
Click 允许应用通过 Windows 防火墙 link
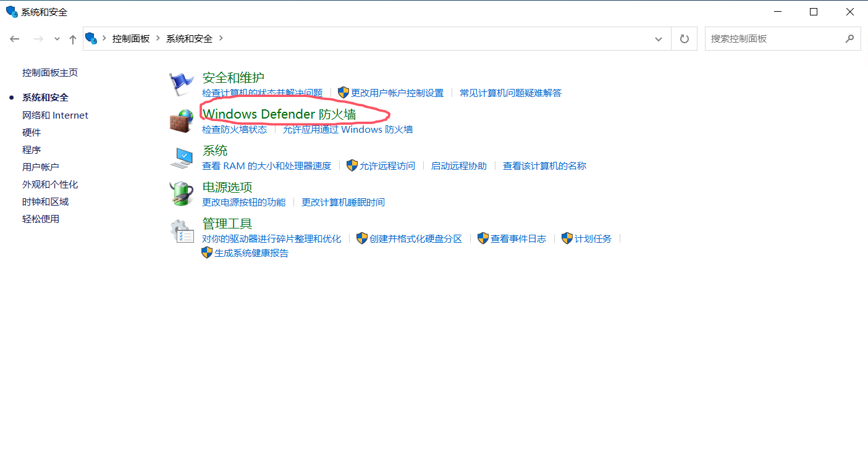pyautogui.click(x=348, y=129)
